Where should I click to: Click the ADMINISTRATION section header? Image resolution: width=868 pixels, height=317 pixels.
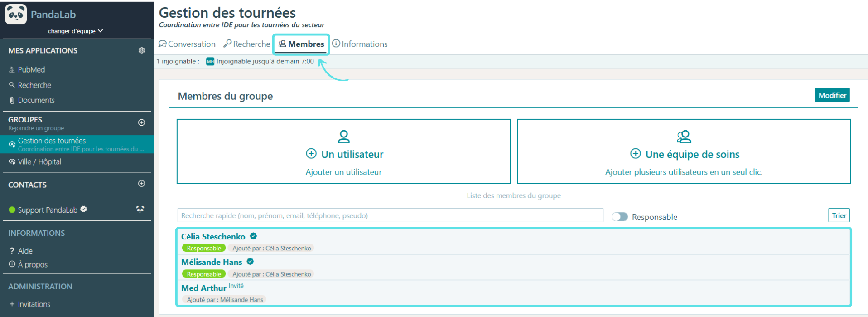[x=40, y=287]
